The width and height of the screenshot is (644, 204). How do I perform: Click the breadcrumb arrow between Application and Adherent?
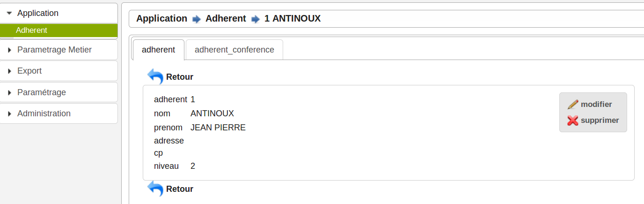(196, 19)
